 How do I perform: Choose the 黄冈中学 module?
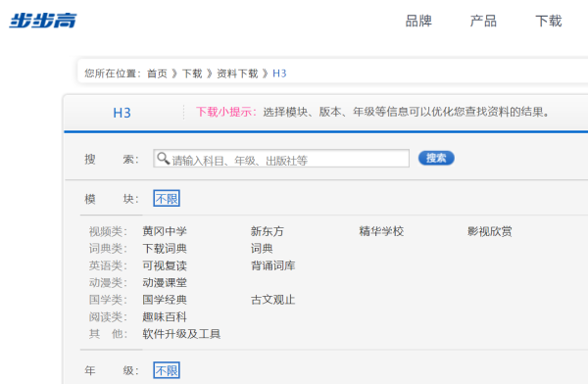(165, 231)
